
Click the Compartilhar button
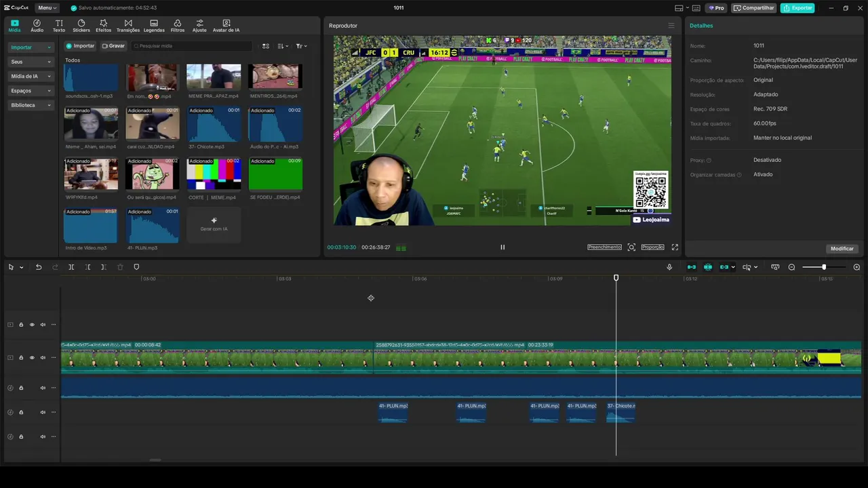[754, 8]
